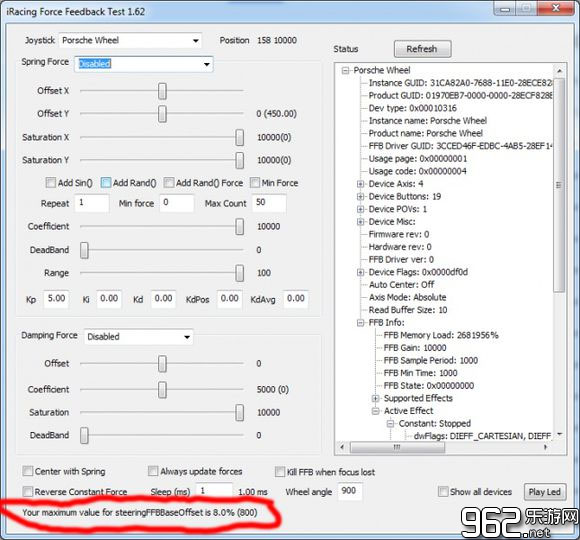Click the Offset X slider thumb
This screenshot has width=580, height=540.
point(162,91)
